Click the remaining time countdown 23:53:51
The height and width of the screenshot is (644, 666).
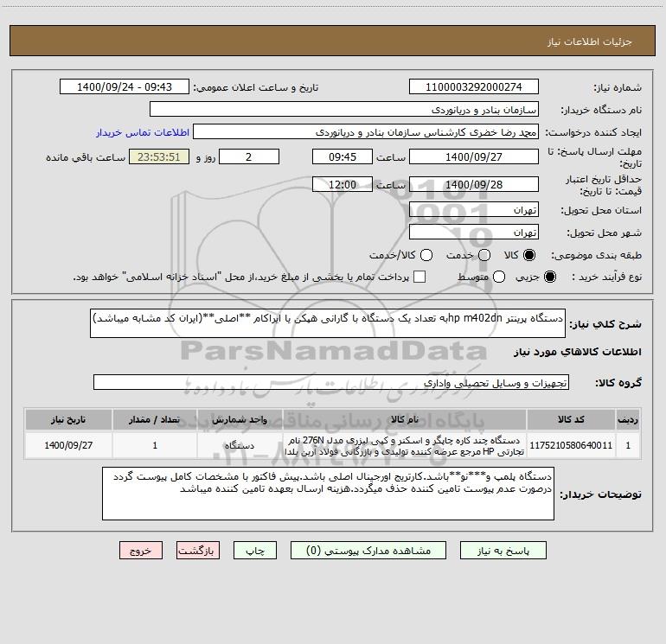(159, 156)
